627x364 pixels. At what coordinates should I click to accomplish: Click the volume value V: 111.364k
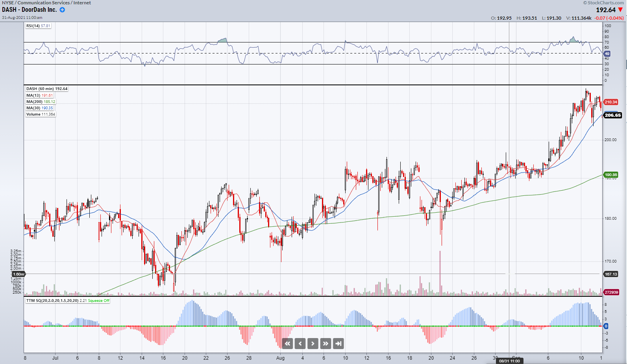tap(579, 18)
